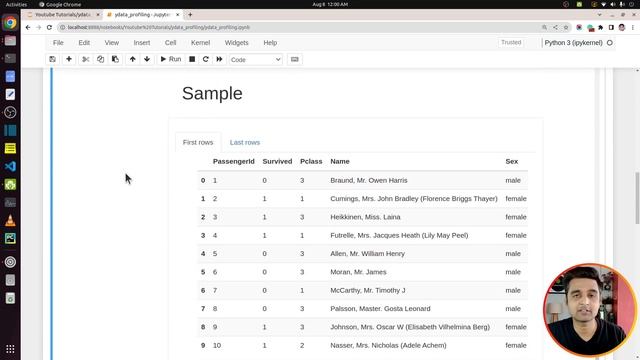The image size is (640, 360).
Task: Open Chrome profile avatar
Action: pyautogui.click(x=622, y=27)
